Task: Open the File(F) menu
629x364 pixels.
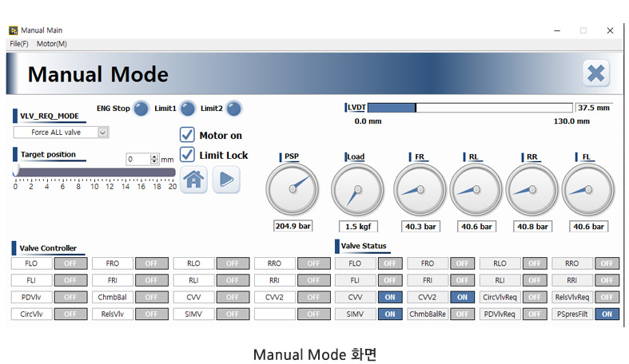Action: coord(19,44)
